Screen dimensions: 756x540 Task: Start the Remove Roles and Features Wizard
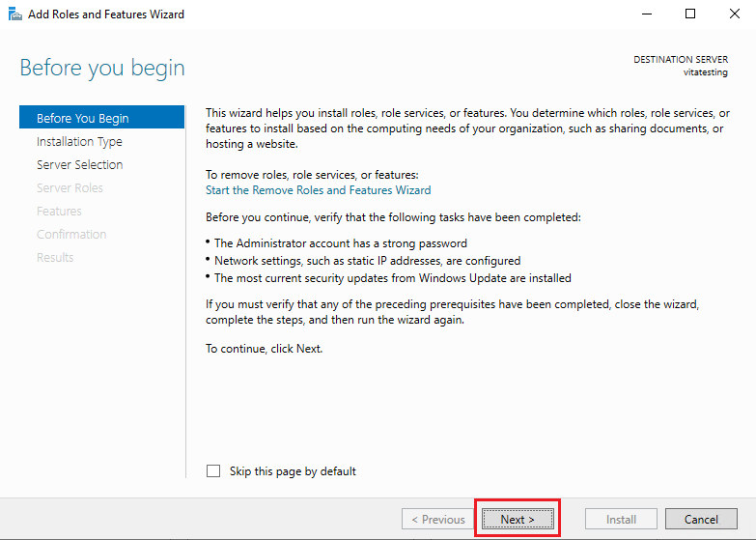[x=319, y=190]
